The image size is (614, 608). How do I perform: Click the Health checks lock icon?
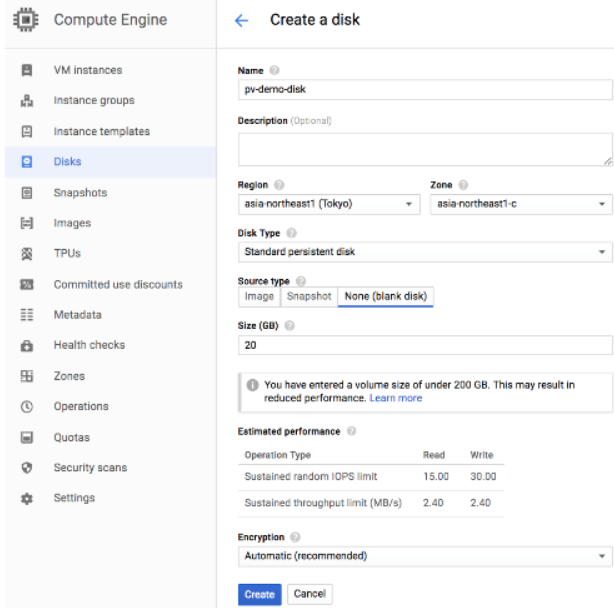tap(28, 346)
